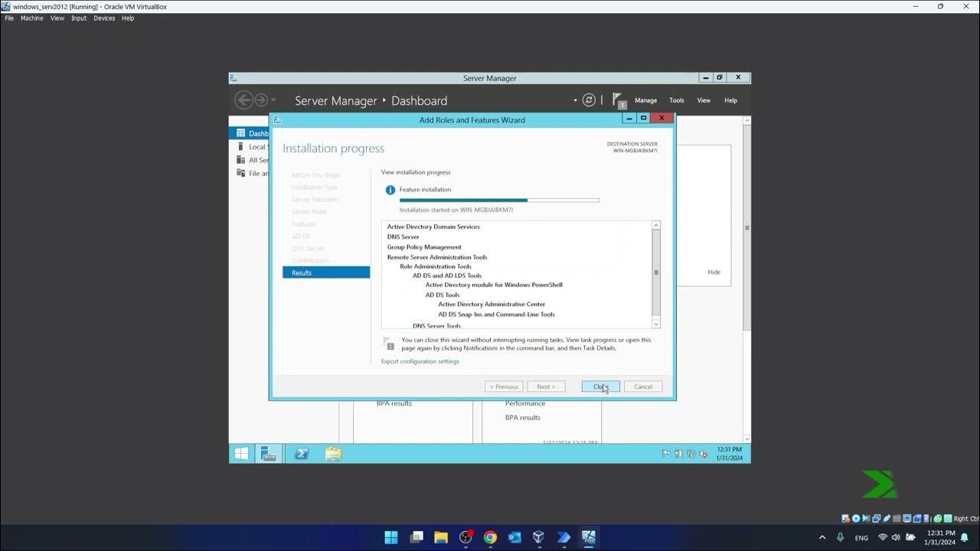Image resolution: width=980 pixels, height=551 pixels.
Task: Click the wizard feature list scrollbar
Action: 655,272
